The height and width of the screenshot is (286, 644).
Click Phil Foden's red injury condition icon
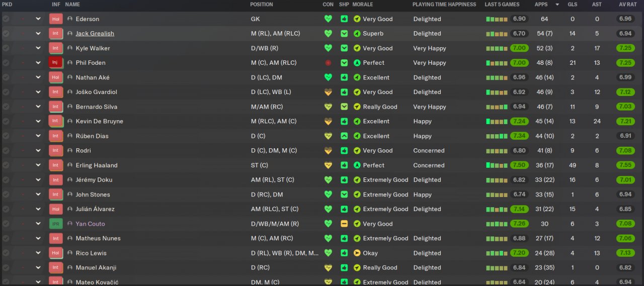(328, 63)
